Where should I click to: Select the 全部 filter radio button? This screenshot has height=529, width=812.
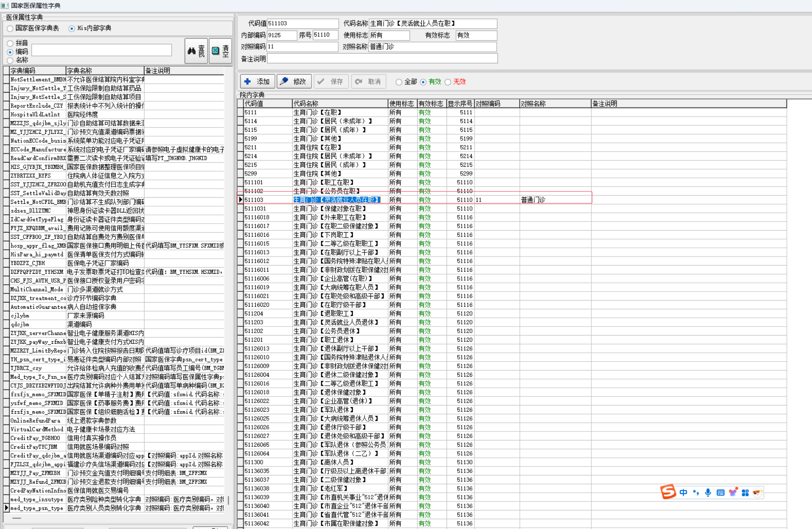(399, 82)
